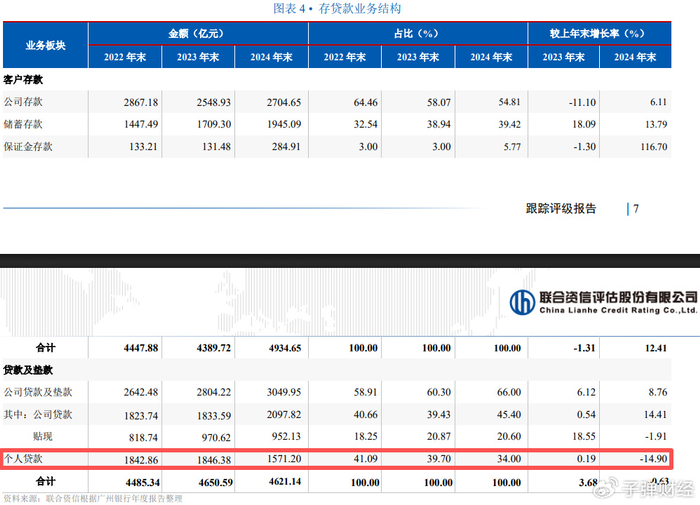
Task: Click the growth rate -14.90
Action: 654,459
